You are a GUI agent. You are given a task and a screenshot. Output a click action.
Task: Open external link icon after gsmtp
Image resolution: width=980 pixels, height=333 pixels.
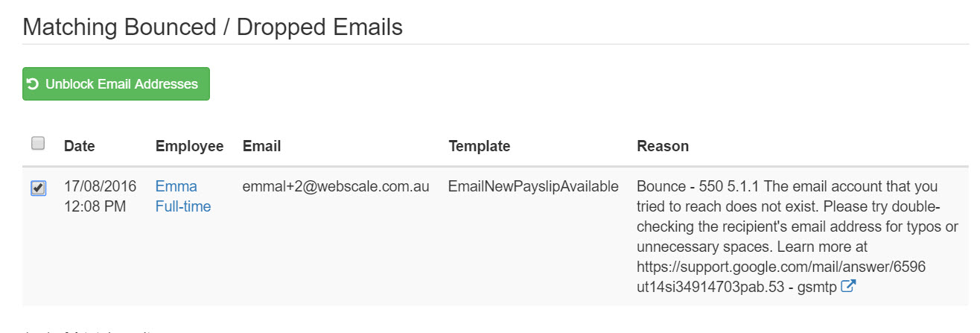847,286
